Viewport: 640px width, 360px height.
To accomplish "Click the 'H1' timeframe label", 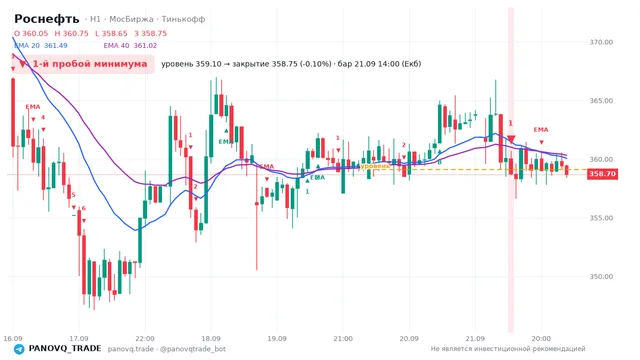I will [x=95, y=19].
